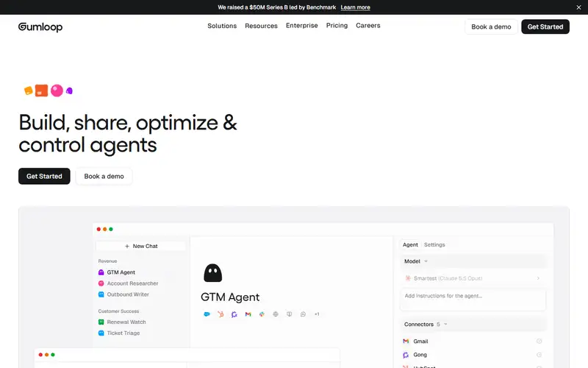Click the blue icon beside Outbound Writer
This screenshot has width=588, height=368.
click(101, 294)
